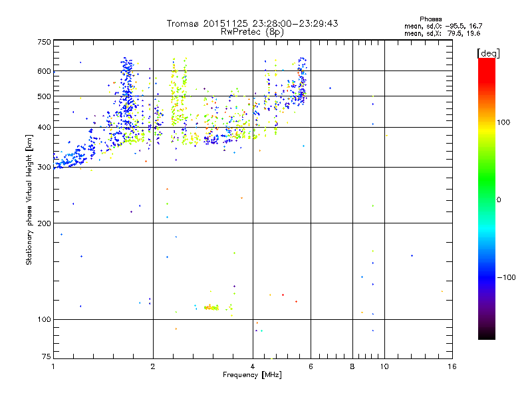
Task: Click the x-axis tick label '4'
Action: (253, 366)
